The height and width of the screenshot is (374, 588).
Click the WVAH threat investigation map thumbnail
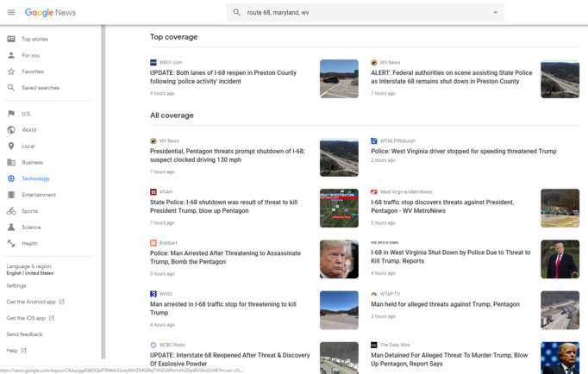(339, 208)
